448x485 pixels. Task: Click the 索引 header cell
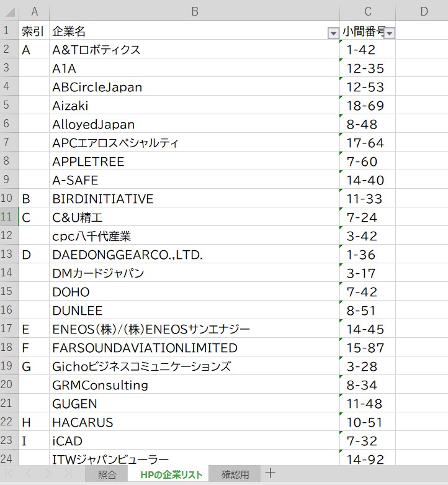[34, 30]
